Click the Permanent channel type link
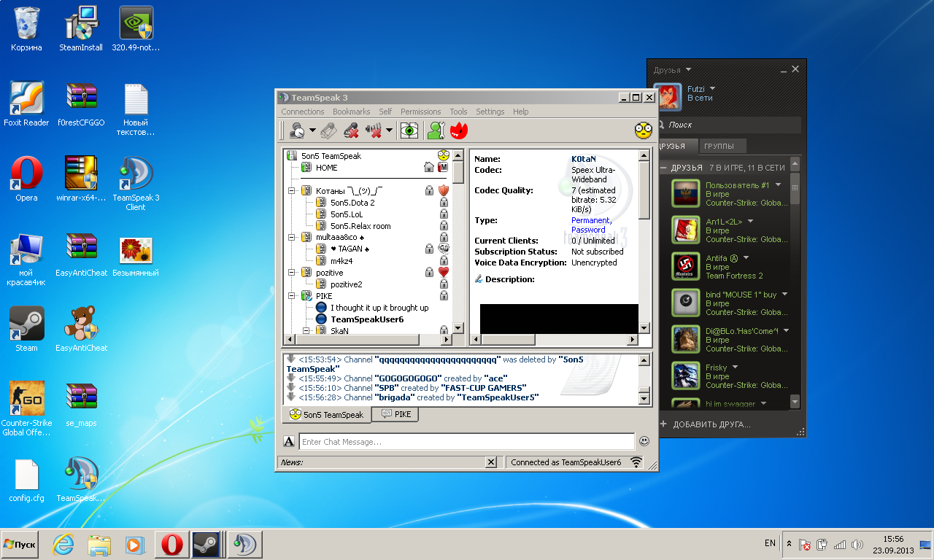This screenshot has height=560, width=934. (x=590, y=220)
